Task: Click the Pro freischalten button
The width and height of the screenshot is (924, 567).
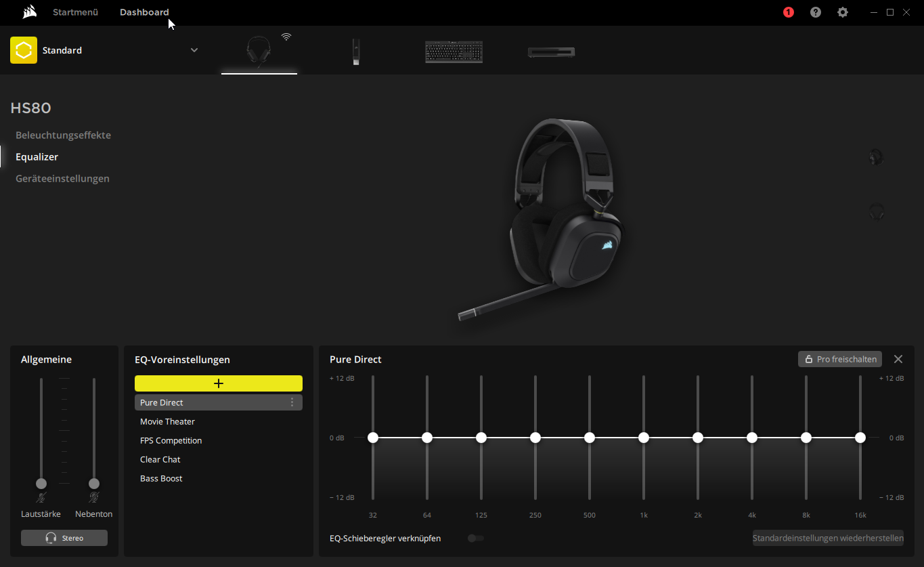Action: click(x=840, y=359)
